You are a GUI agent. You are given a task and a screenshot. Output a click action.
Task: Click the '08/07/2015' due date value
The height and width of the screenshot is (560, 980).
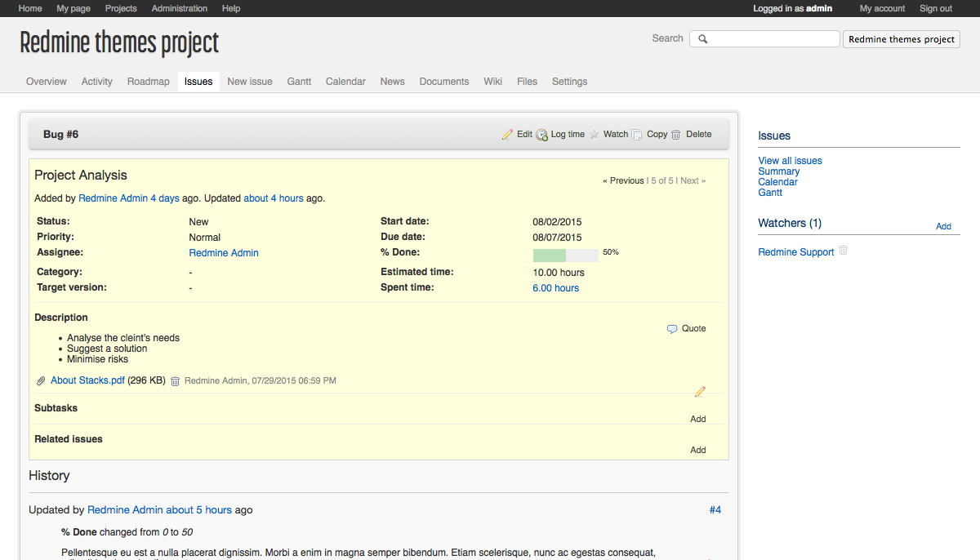click(558, 238)
